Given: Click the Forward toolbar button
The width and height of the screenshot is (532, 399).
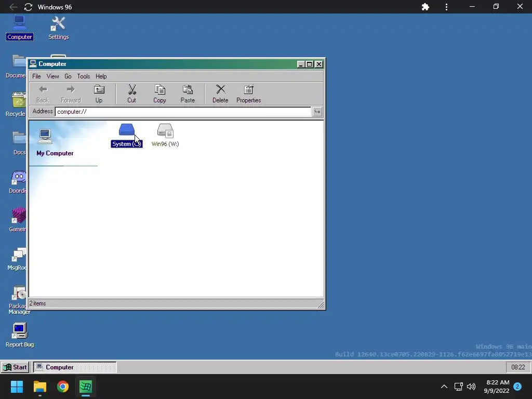Looking at the screenshot, I should (x=71, y=94).
